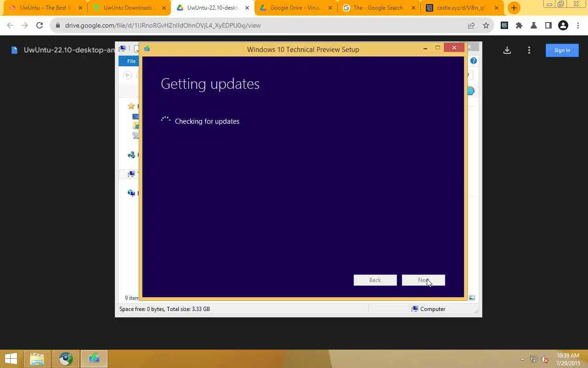Select This PC icon in Explorer pane
This screenshot has height=368, width=588.
pyautogui.click(x=131, y=174)
